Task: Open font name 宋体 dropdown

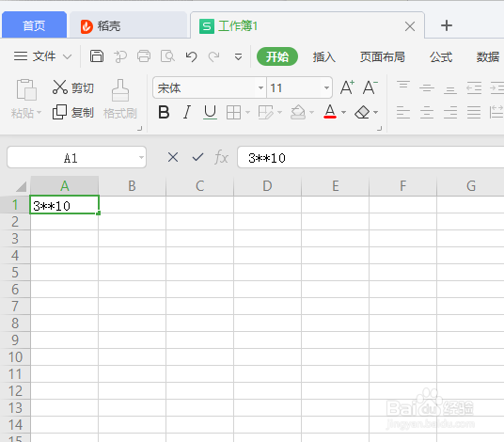Action: click(x=260, y=87)
